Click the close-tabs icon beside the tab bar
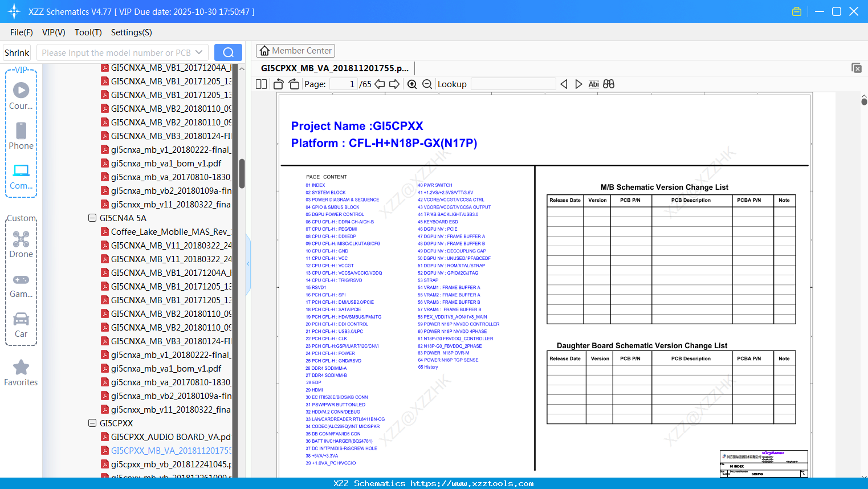This screenshot has height=489, width=868. click(x=857, y=68)
